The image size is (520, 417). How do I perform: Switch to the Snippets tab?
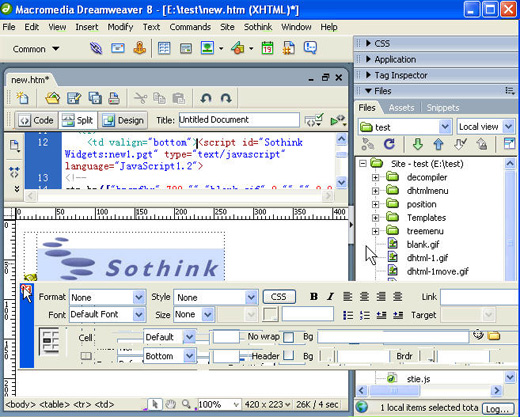coord(443,108)
